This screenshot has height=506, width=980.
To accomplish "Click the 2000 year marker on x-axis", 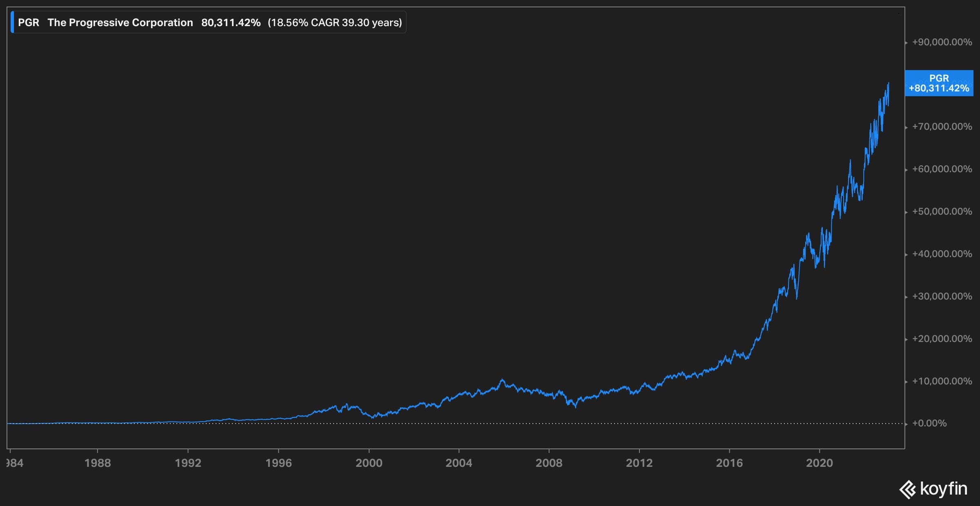I will (x=369, y=463).
